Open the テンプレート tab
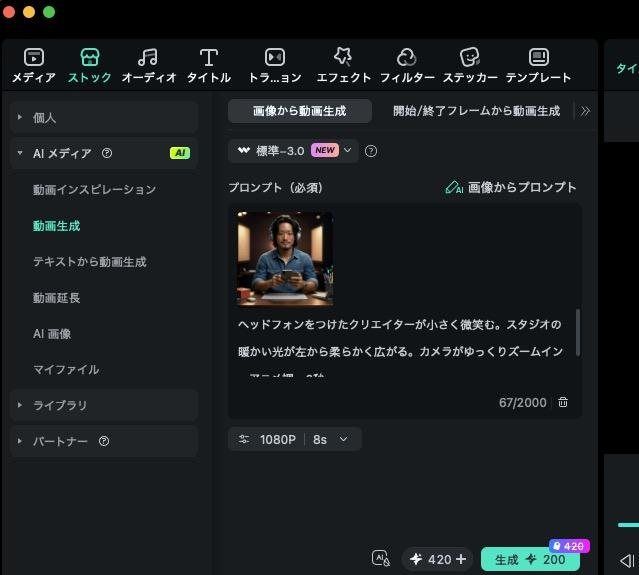The width and height of the screenshot is (639, 575). 539,65
